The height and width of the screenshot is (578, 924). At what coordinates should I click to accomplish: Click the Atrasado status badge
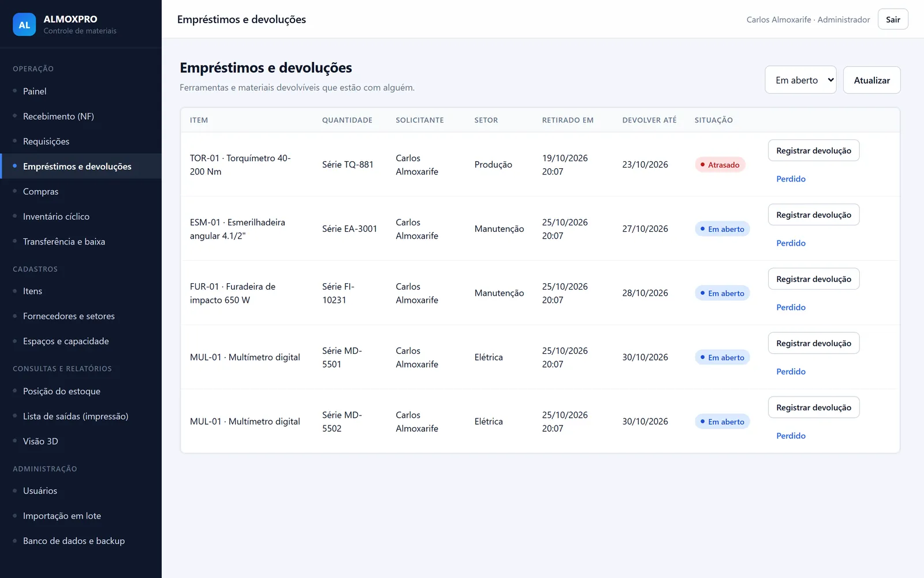coord(720,165)
